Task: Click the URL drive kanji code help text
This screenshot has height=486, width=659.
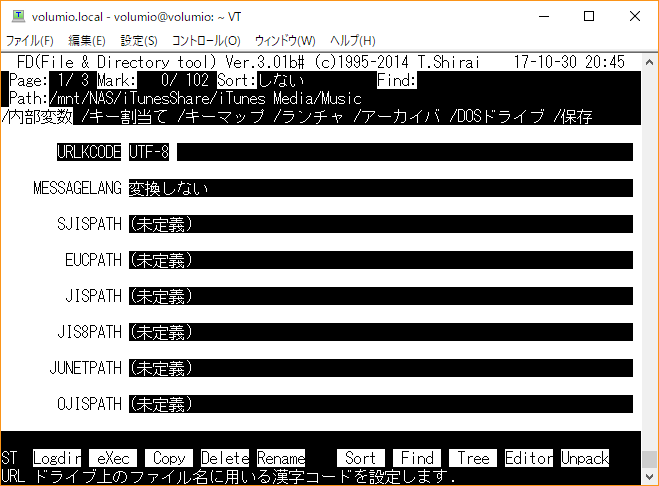Action: pos(228,476)
